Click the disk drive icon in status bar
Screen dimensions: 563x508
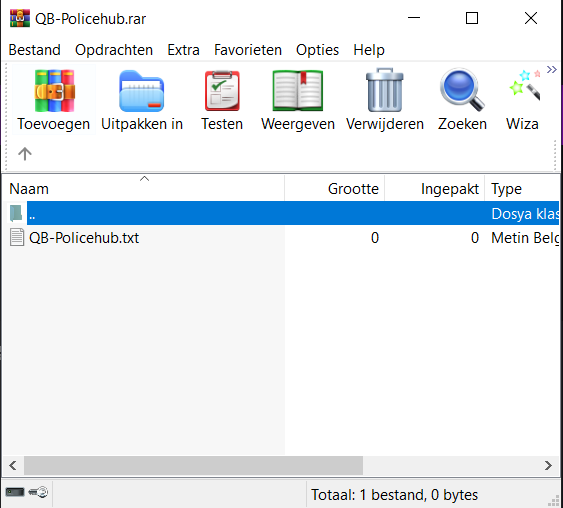15,491
